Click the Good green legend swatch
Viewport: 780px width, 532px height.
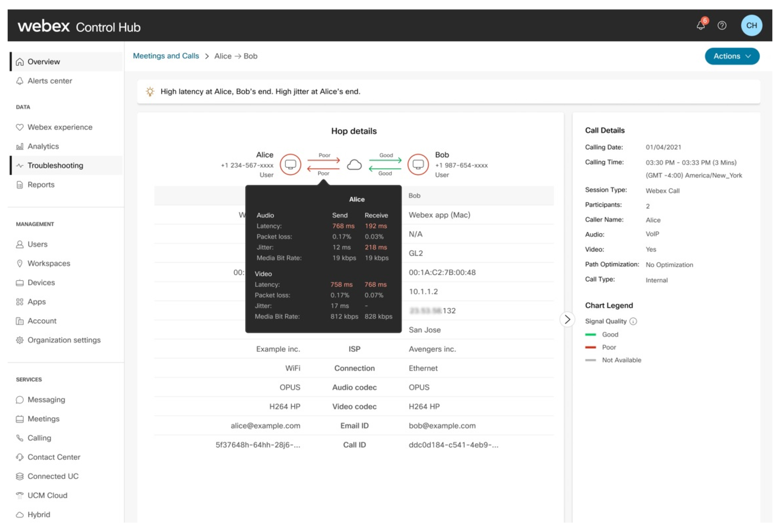coord(590,335)
